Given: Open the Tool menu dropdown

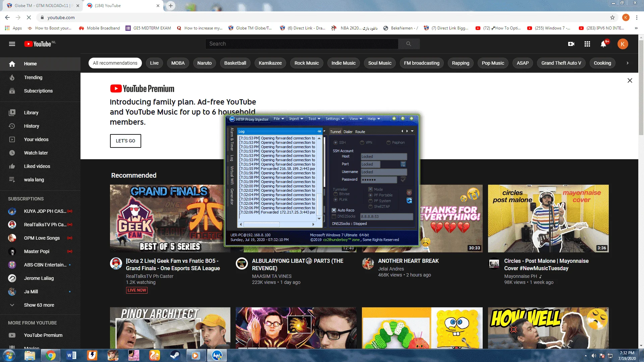Looking at the screenshot, I should click(x=314, y=119).
